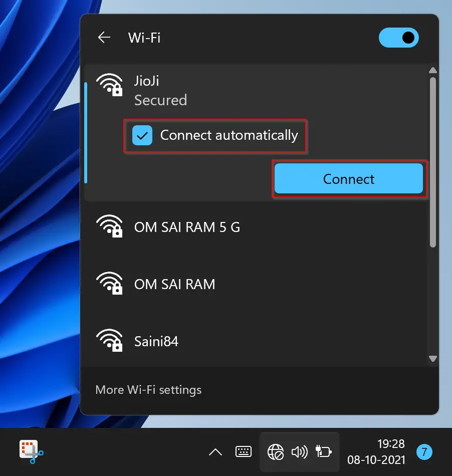
Task: Go back using the arrow beside Wi-Fi
Action: 104,38
